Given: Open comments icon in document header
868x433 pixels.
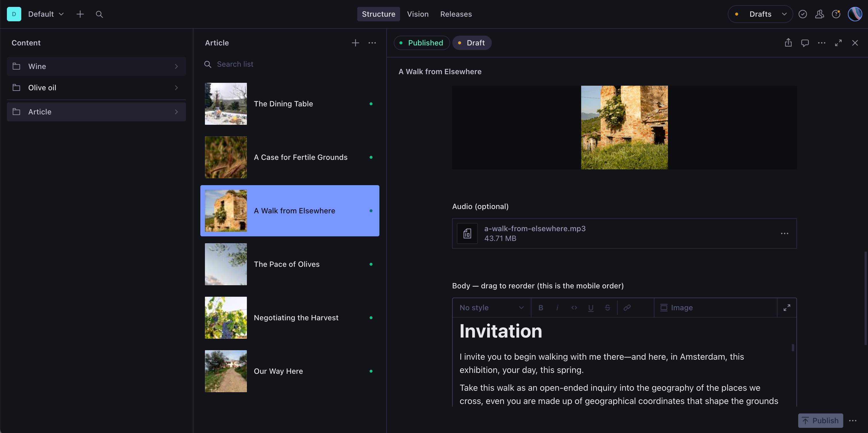Looking at the screenshot, I should click(805, 43).
